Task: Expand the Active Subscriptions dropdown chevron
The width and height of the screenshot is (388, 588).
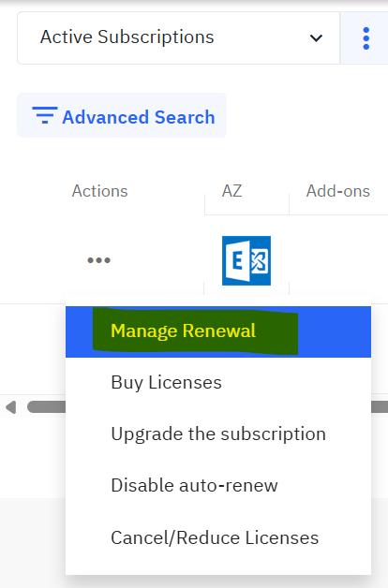Action: (x=316, y=37)
